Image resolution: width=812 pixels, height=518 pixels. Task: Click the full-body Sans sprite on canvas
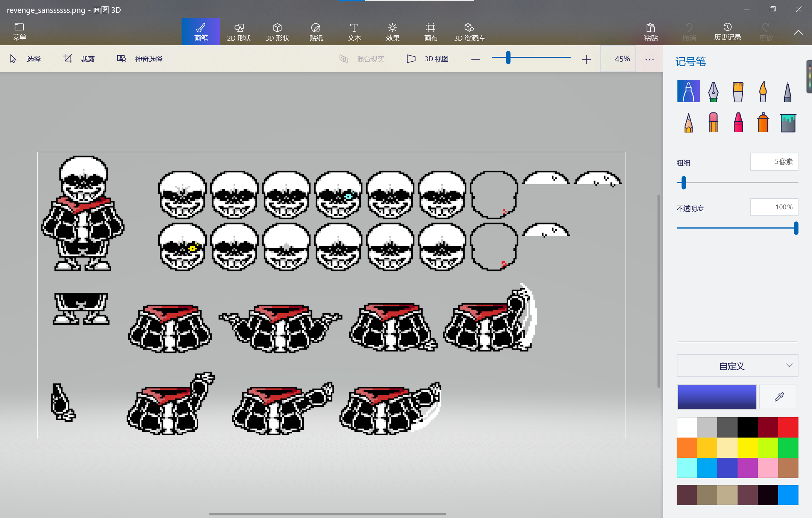[x=83, y=213]
